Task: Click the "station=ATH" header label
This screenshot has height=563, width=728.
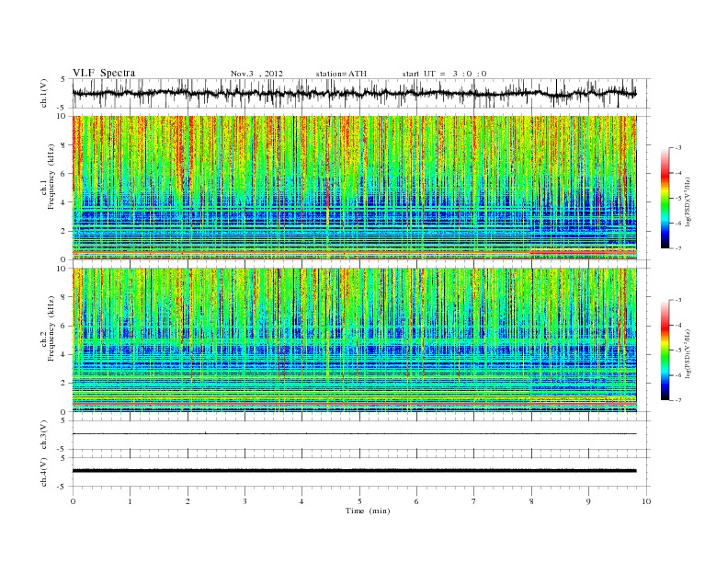Action: coord(341,74)
